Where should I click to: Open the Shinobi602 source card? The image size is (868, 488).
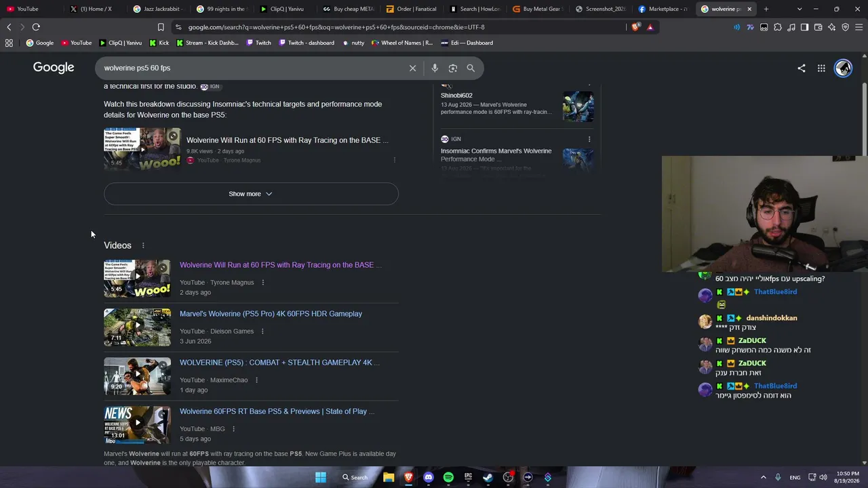(x=517, y=104)
